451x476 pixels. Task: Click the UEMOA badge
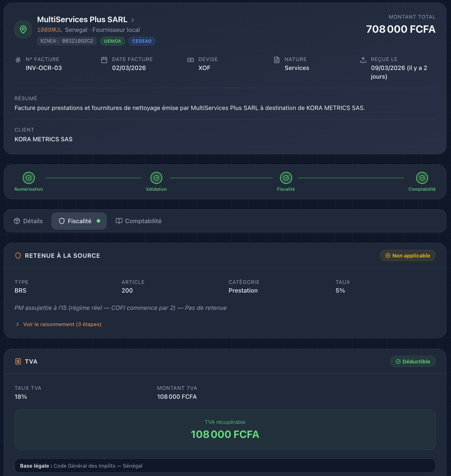tap(112, 41)
